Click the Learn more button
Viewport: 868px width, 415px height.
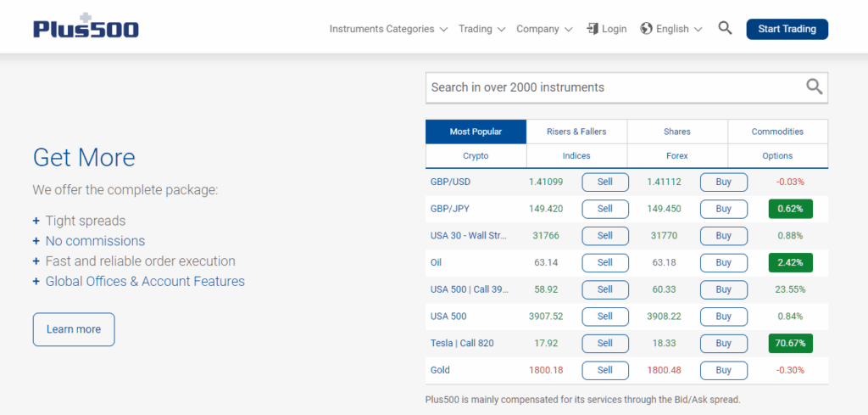(x=74, y=329)
